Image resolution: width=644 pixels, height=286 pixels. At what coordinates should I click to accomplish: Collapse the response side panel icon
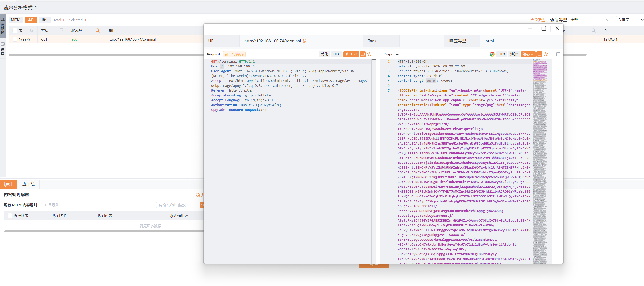click(558, 54)
